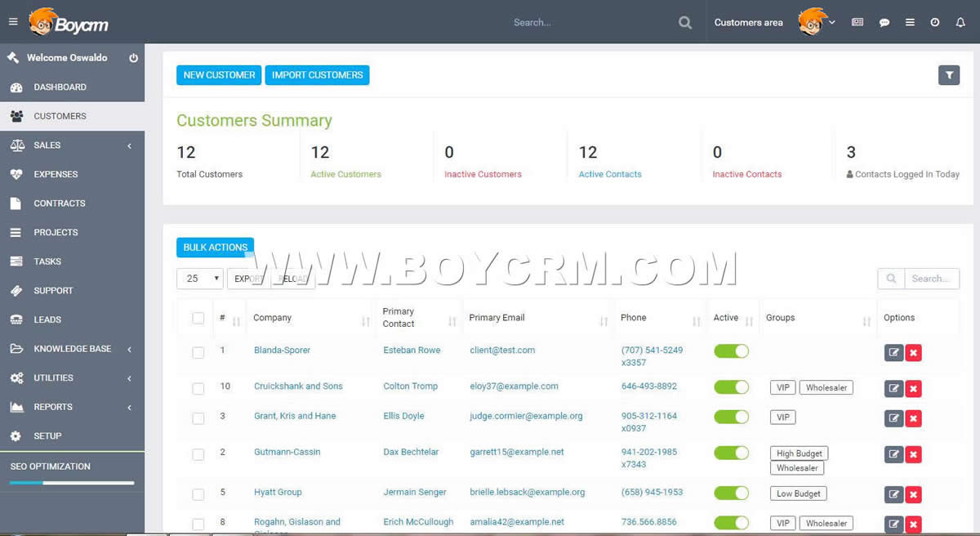980x536 pixels.
Task: Open Projects from the sidebar
Action: (x=56, y=233)
